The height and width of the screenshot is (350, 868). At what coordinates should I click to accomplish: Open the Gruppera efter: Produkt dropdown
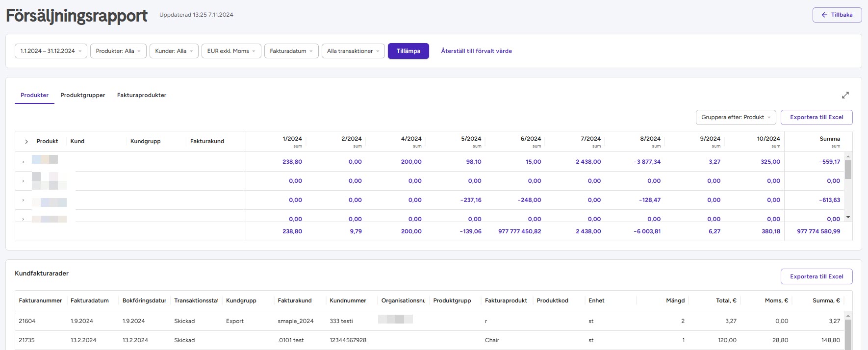click(736, 117)
